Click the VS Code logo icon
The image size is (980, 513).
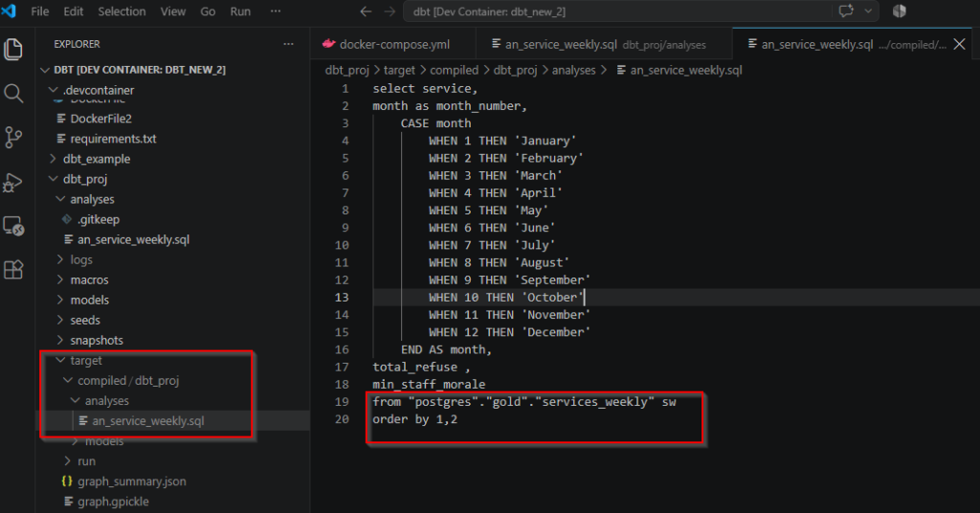pos(9,11)
